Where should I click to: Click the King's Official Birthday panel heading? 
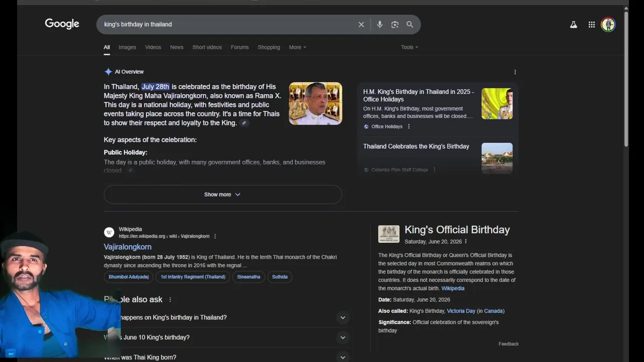[457, 230]
